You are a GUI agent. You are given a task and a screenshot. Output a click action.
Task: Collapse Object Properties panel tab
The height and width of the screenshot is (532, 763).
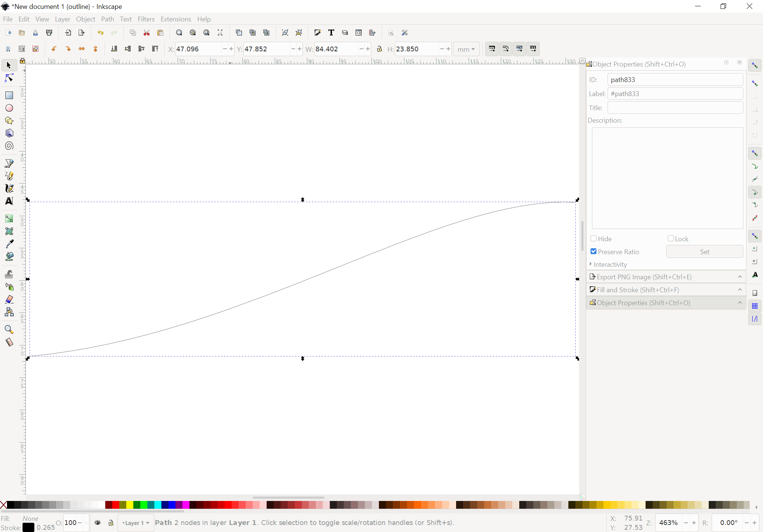coord(666,303)
